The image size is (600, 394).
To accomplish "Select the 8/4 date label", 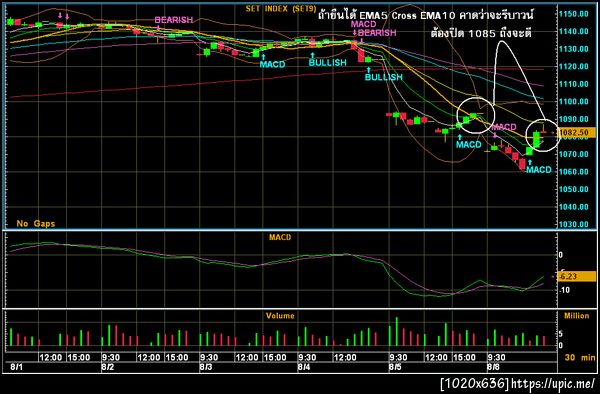I will click(304, 368).
